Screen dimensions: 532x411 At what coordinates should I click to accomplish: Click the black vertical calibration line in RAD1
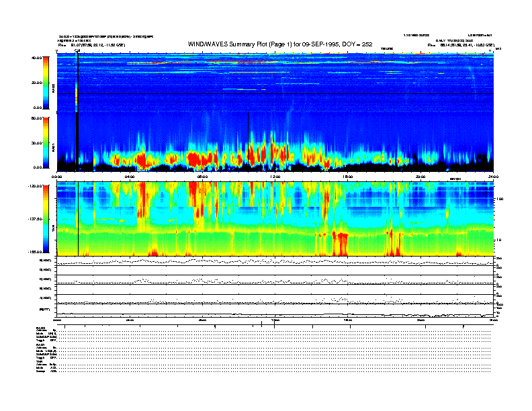78,142
